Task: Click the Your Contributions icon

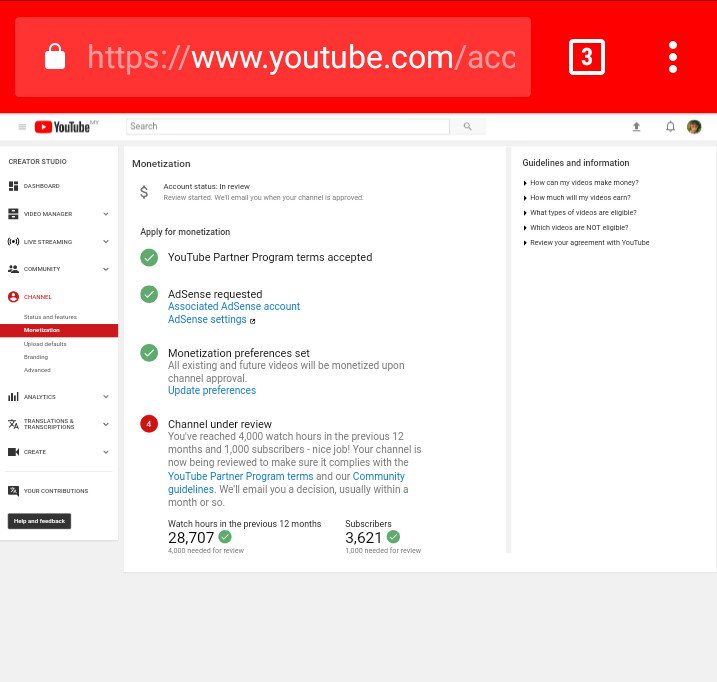Action: [x=13, y=491]
